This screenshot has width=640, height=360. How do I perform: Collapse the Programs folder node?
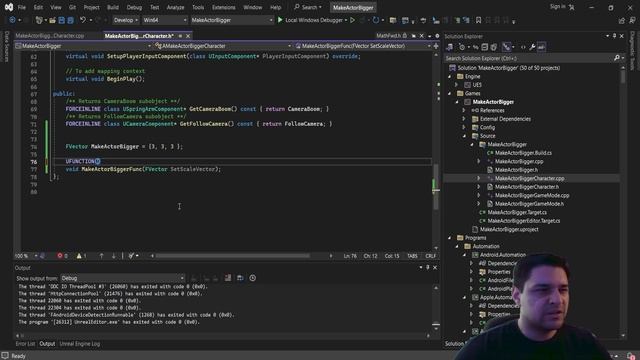[449, 238]
